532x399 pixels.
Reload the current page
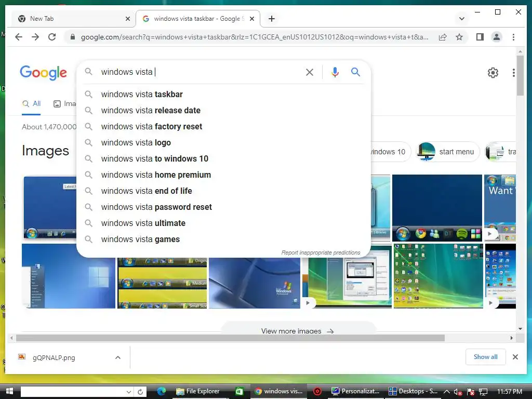point(52,37)
